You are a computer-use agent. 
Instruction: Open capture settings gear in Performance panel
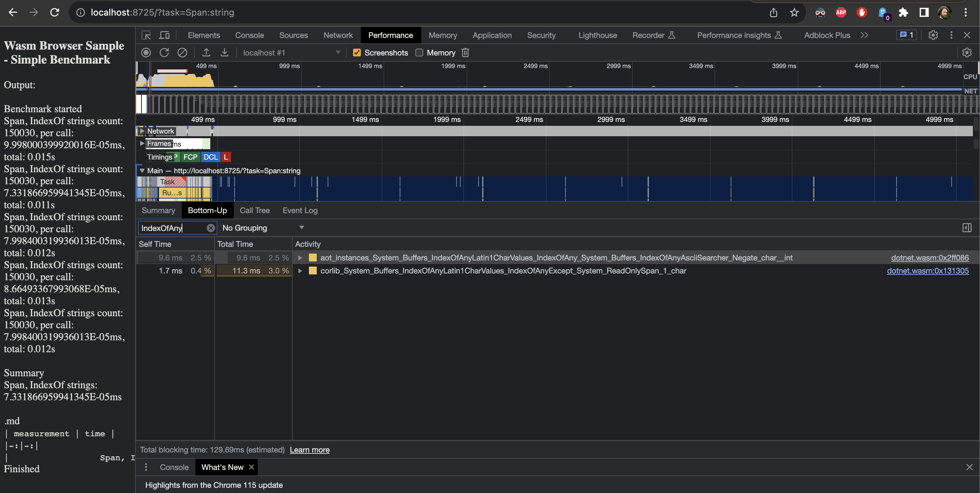967,53
